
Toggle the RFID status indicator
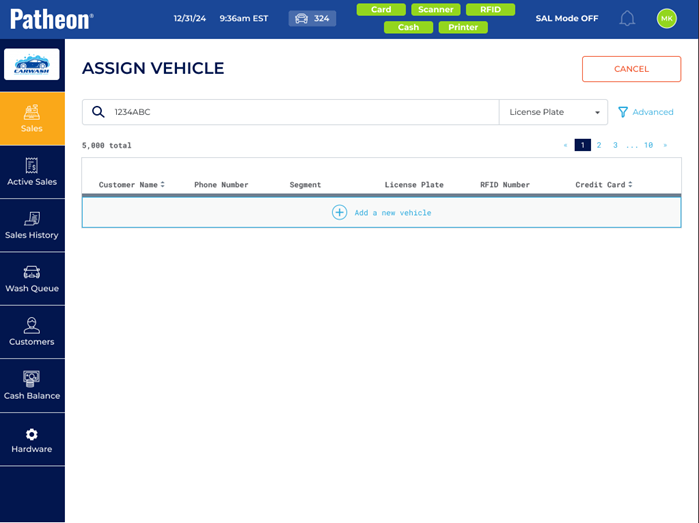[x=490, y=10]
